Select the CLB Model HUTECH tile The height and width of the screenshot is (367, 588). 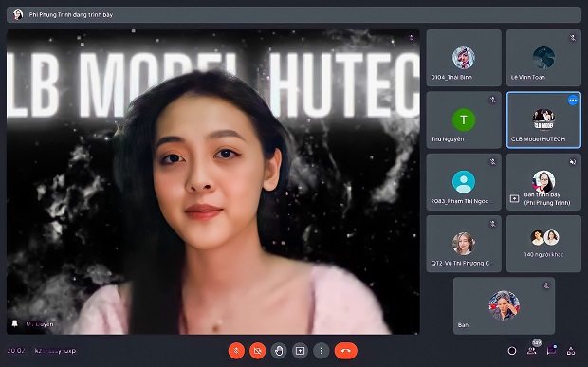click(543, 119)
